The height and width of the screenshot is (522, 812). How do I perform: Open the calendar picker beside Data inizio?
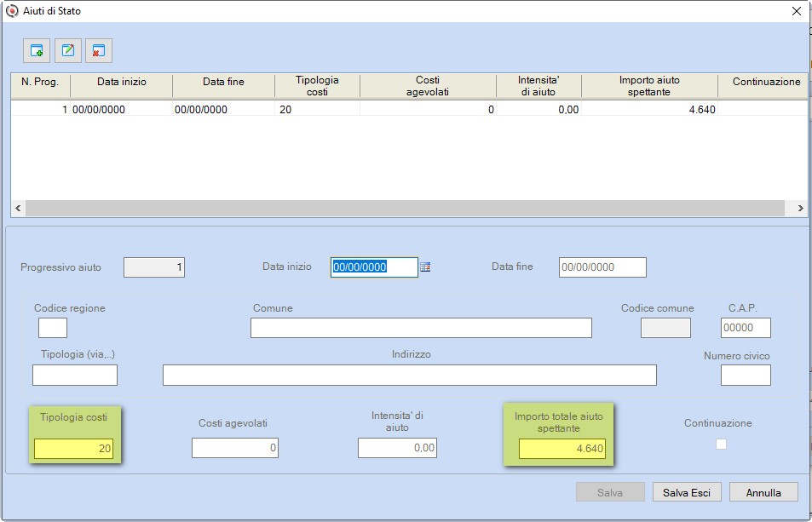pos(425,267)
